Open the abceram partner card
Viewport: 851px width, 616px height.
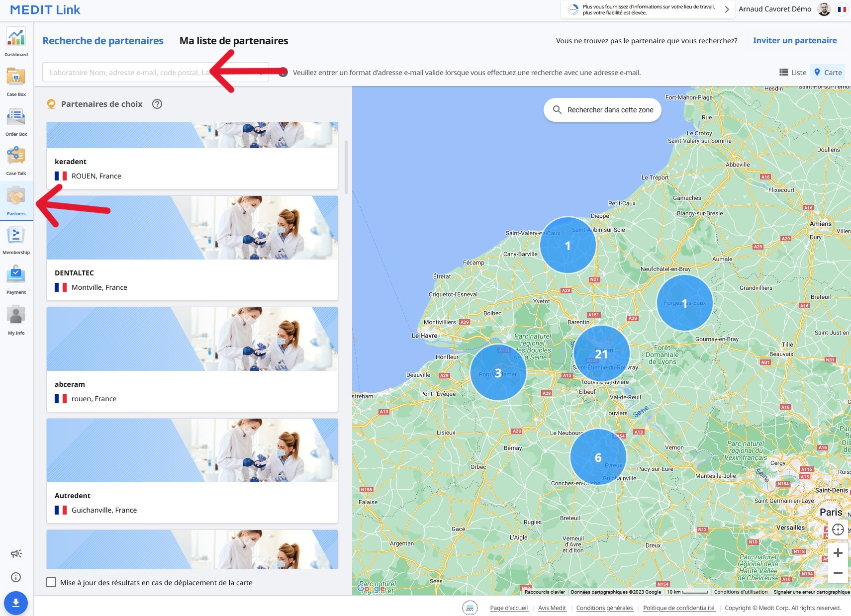pyautogui.click(x=192, y=359)
